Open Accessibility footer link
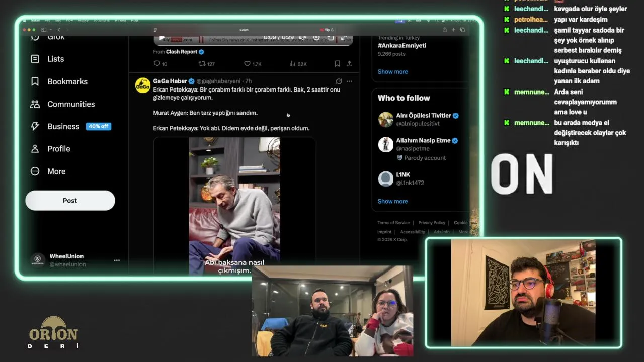 (413, 232)
